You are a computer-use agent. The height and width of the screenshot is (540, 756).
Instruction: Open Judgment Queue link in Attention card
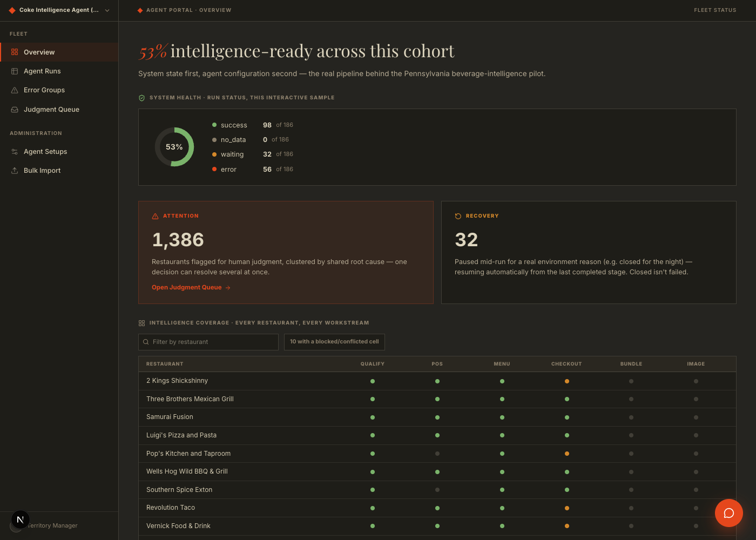click(191, 287)
